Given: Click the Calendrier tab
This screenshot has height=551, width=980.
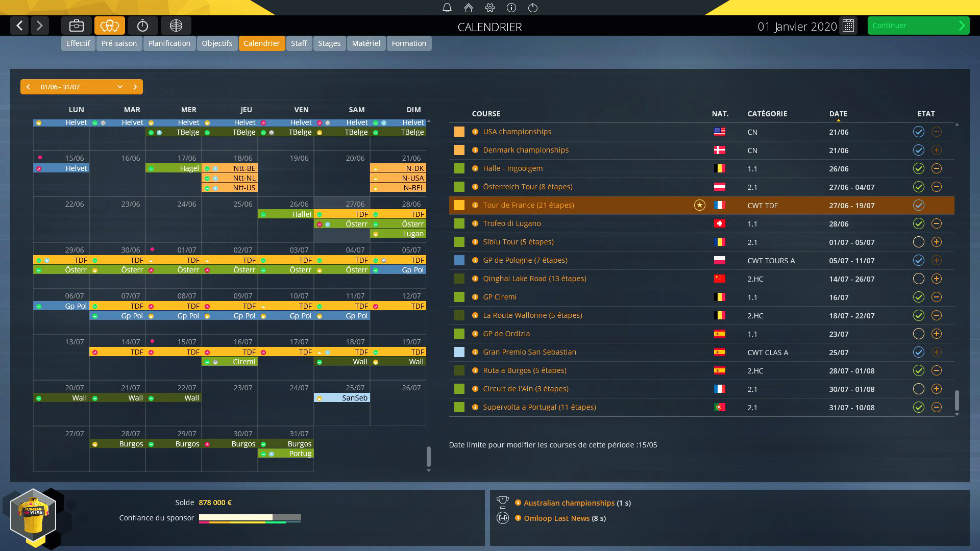Looking at the screenshot, I should pos(262,43).
